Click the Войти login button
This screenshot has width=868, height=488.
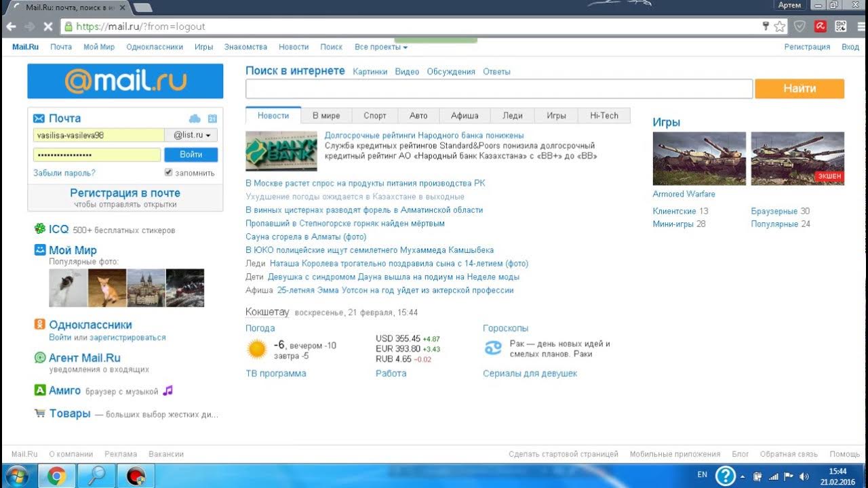[x=191, y=155]
